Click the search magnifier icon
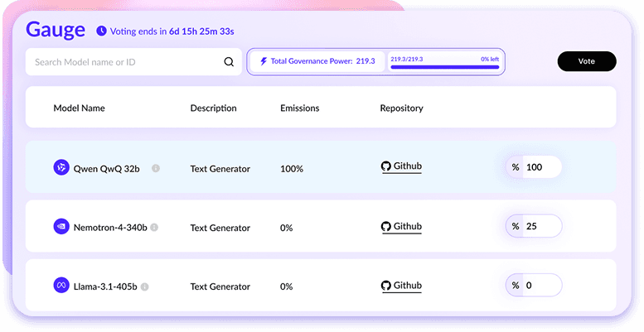The width and height of the screenshot is (644, 332). click(229, 62)
